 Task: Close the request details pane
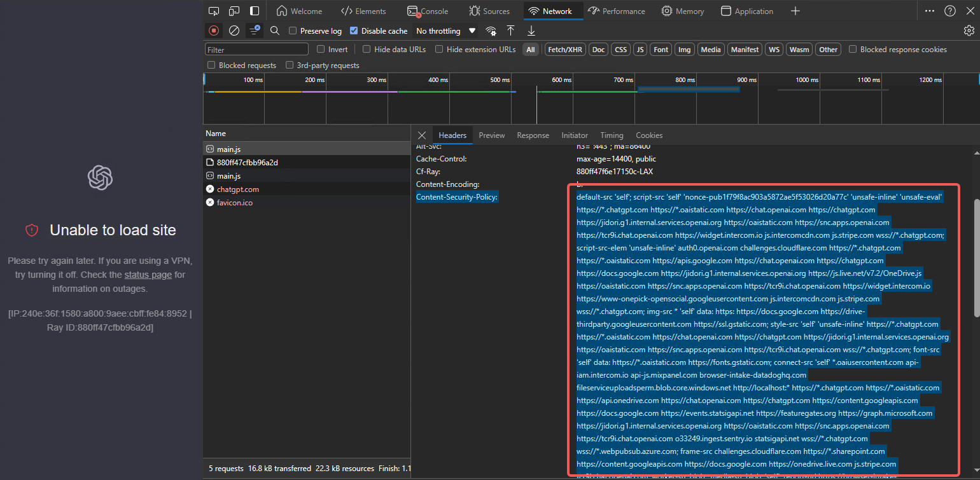421,135
